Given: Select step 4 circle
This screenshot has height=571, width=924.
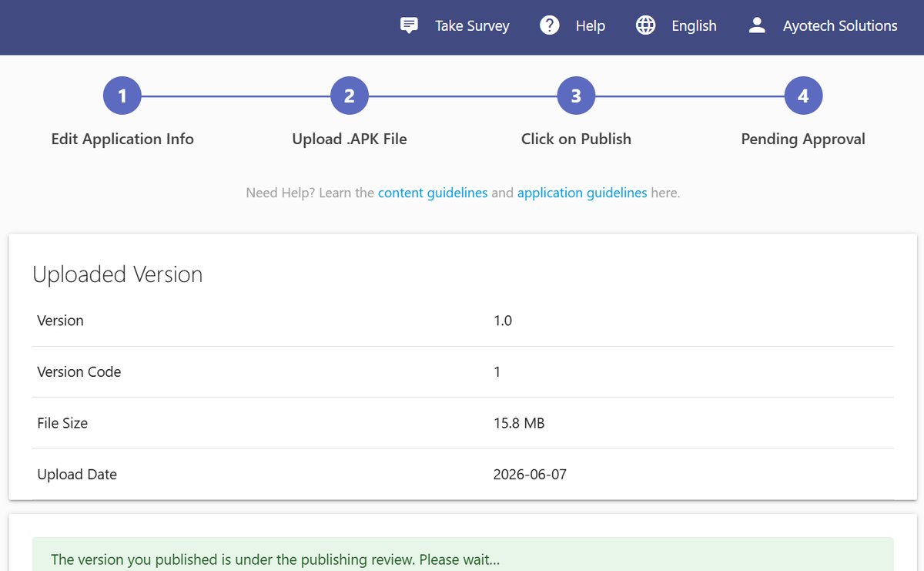Looking at the screenshot, I should pyautogui.click(x=803, y=96).
